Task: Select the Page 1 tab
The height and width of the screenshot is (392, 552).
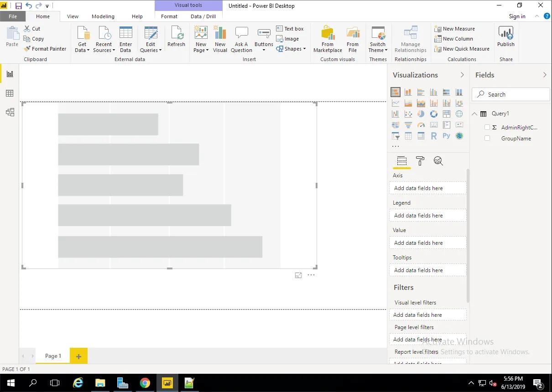Action: pos(53,356)
